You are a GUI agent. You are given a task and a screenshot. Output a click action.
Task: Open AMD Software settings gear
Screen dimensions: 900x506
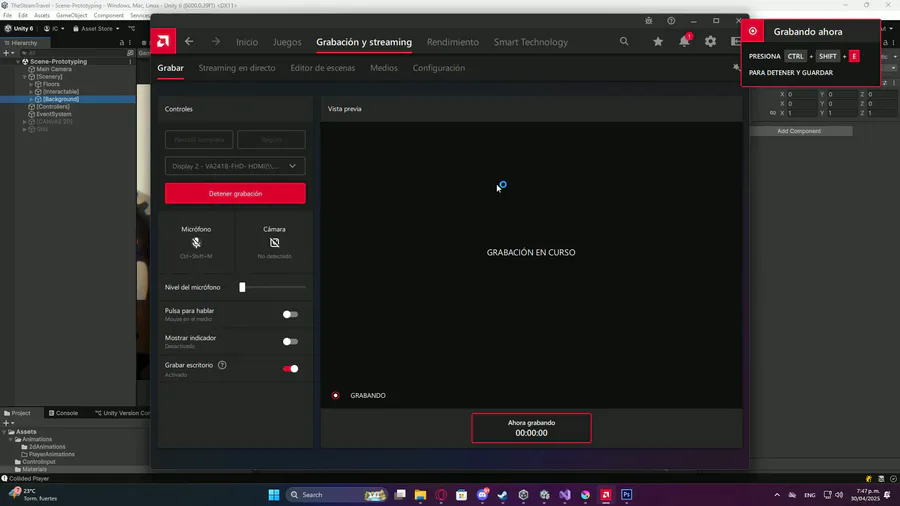(x=711, y=41)
